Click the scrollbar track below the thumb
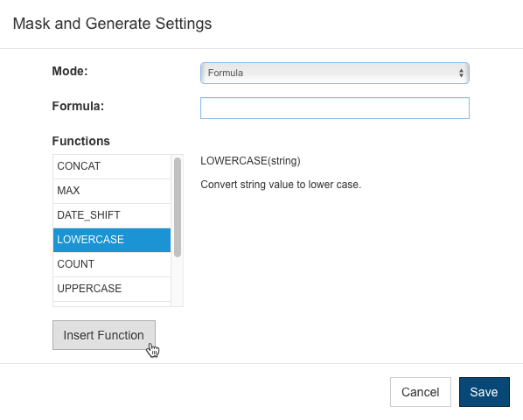523x420 pixels. (x=178, y=282)
